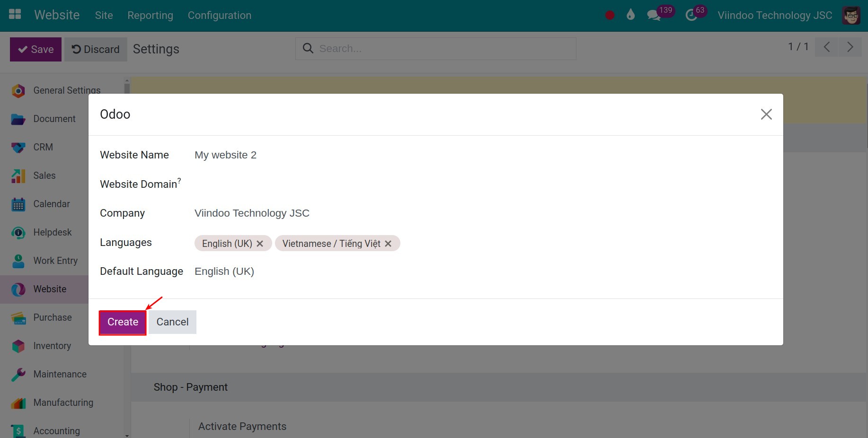Click the Create button
868x438 pixels.
[x=123, y=322]
